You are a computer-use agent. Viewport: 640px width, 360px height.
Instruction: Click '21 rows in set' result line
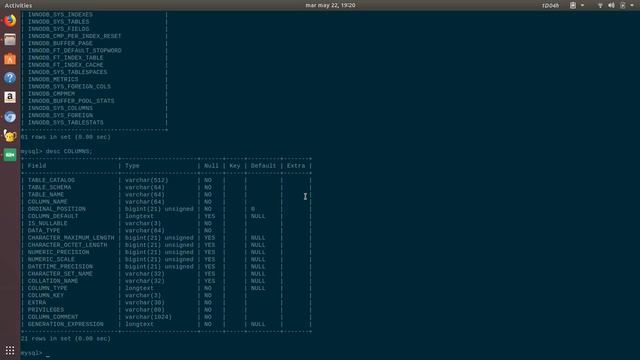pos(66,339)
